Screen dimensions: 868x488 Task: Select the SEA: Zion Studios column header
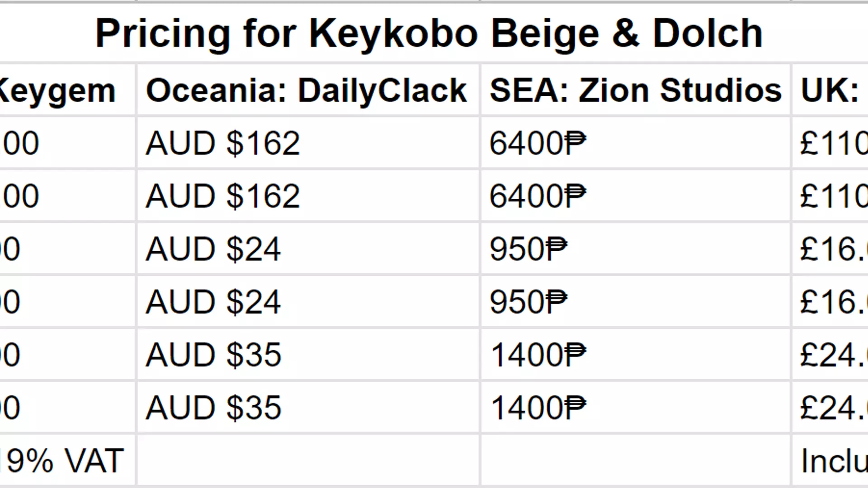635,90
